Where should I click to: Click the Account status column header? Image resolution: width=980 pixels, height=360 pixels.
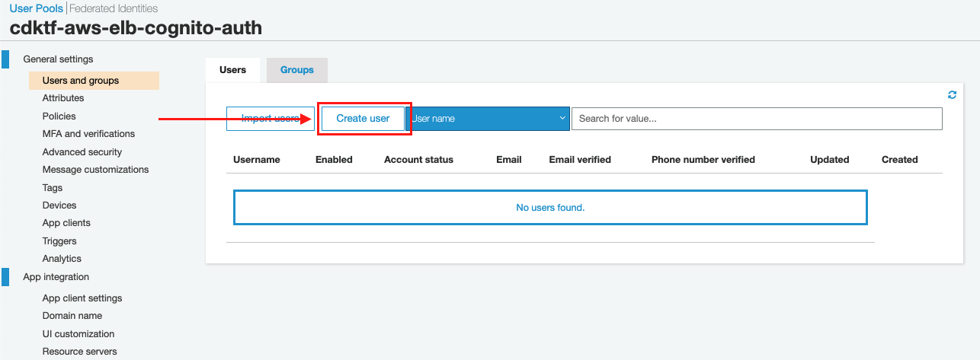pos(418,160)
